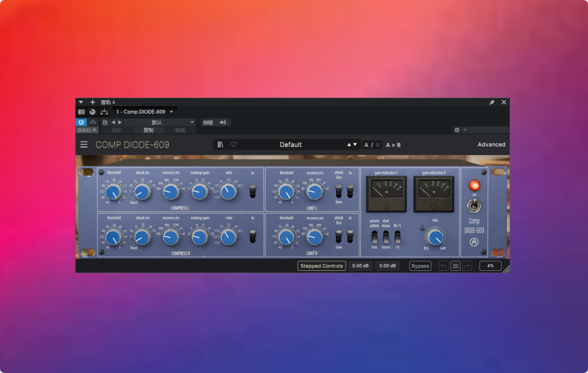The height and width of the screenshot is (373, 588).
Task: Open the window menu triangle at top-left
Action: point(81,102)
